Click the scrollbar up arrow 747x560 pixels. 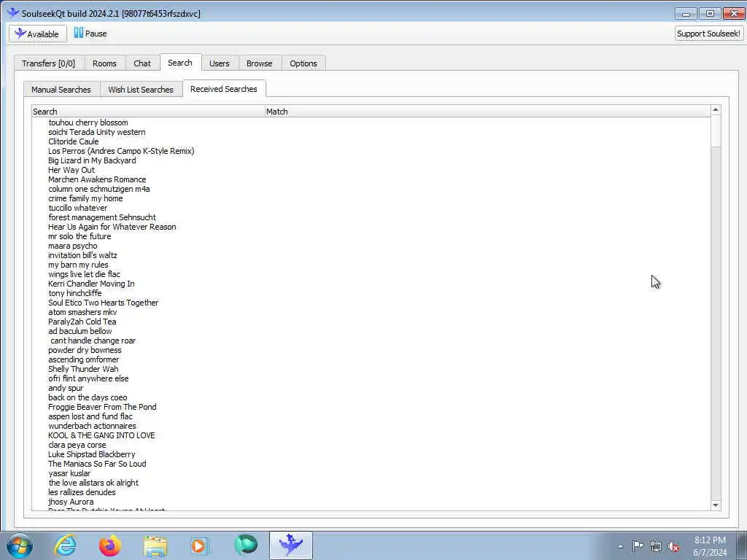pos(715,110)
